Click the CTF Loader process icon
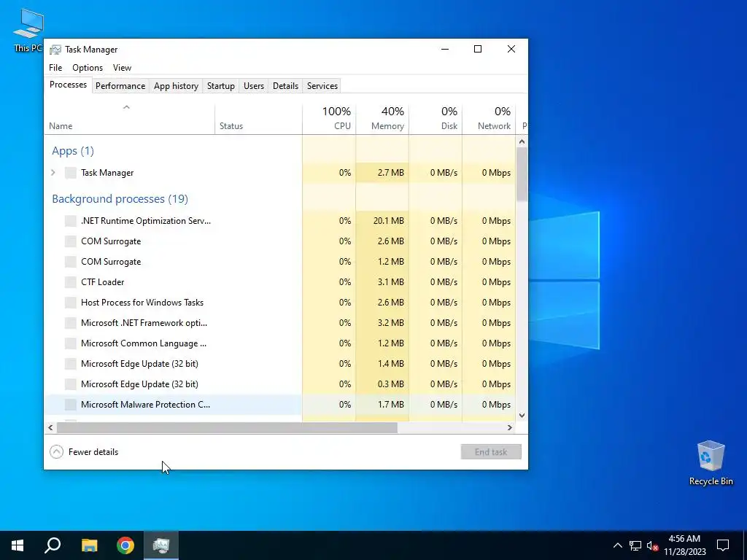Viewport: 747px width, 560px height. pyautogui.click(x=71, y=282)
